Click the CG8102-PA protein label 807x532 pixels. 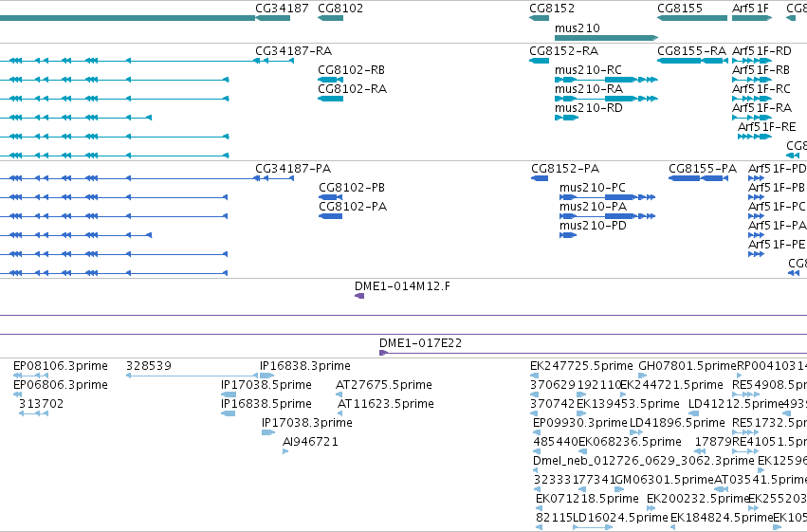coord(353,207)
